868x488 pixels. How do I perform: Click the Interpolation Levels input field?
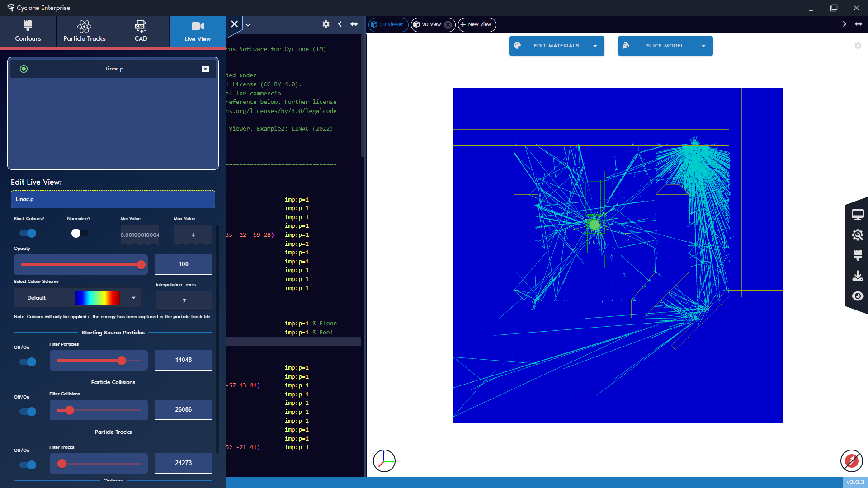(184, 301)
